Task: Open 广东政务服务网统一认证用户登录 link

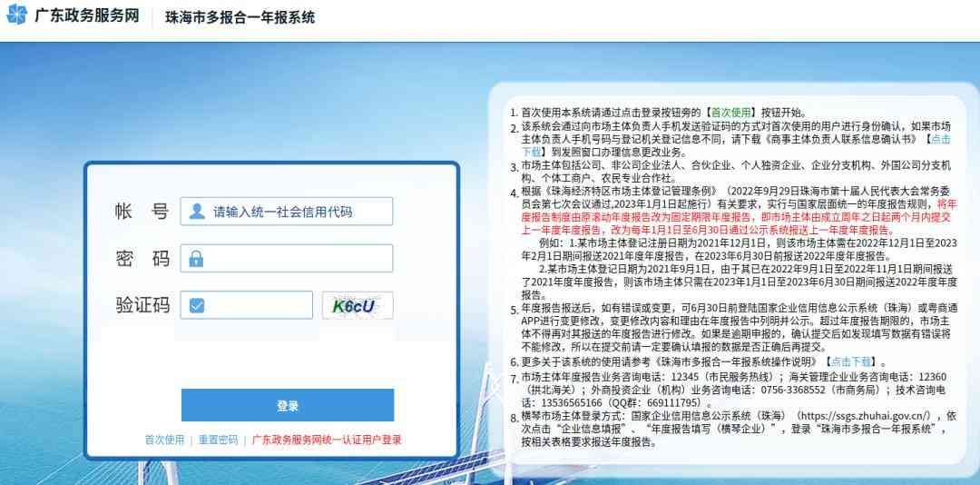Action: [327, 440]
